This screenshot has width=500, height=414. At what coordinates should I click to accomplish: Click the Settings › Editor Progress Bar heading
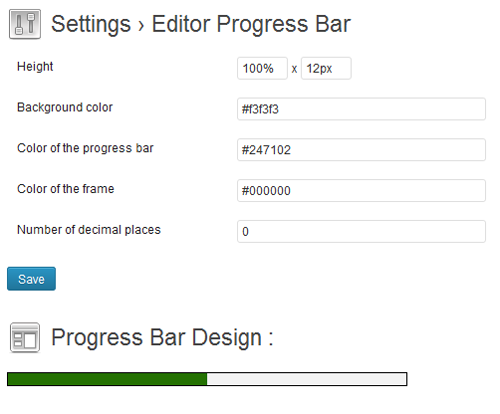pyautogui.click(x=201, y=24)
